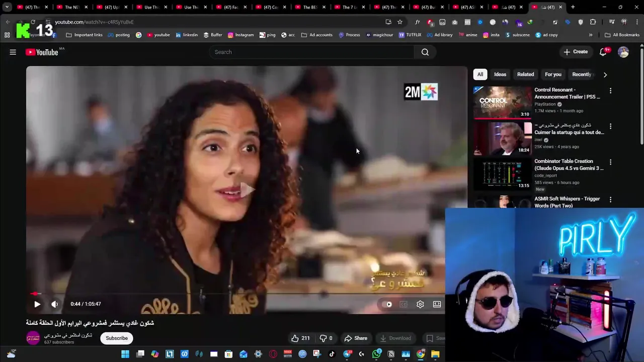The image size is (644, 362).
Task: Go to the YouTube home logo
Action: tap(42, 52)
